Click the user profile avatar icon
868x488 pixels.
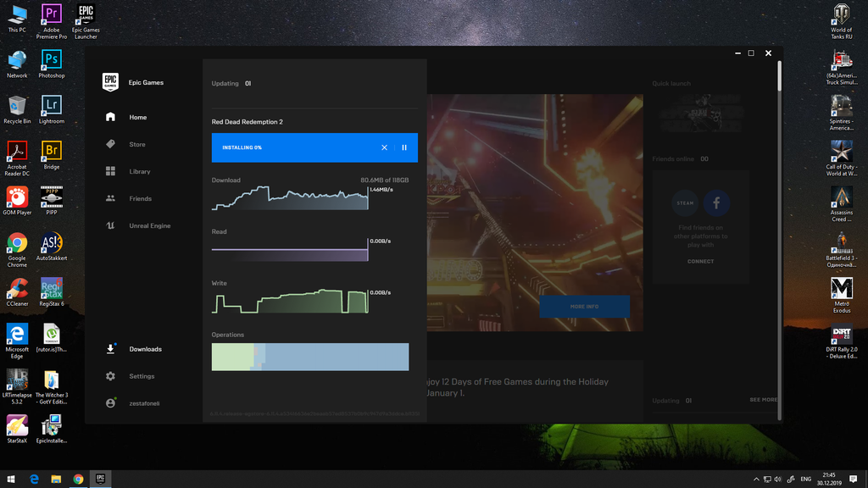point(110,402)
